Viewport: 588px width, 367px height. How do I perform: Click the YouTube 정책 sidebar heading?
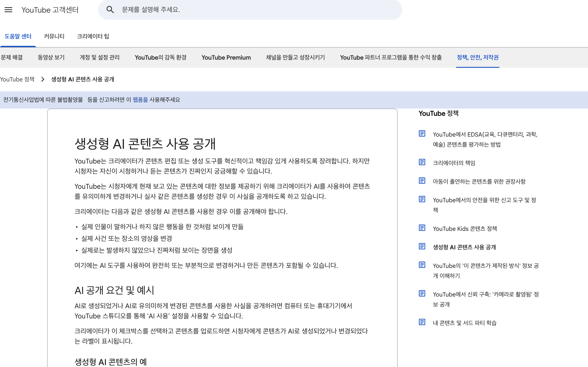click(438, 113)
